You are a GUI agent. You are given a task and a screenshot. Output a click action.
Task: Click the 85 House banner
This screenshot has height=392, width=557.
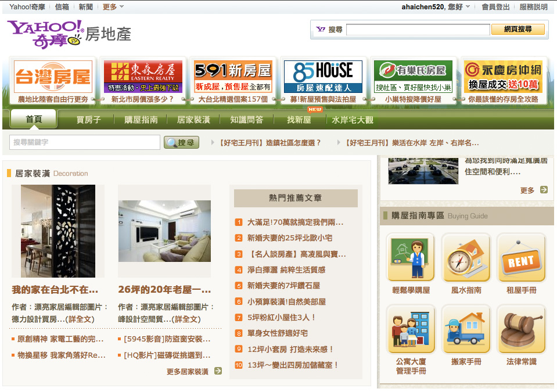(324, 77)
